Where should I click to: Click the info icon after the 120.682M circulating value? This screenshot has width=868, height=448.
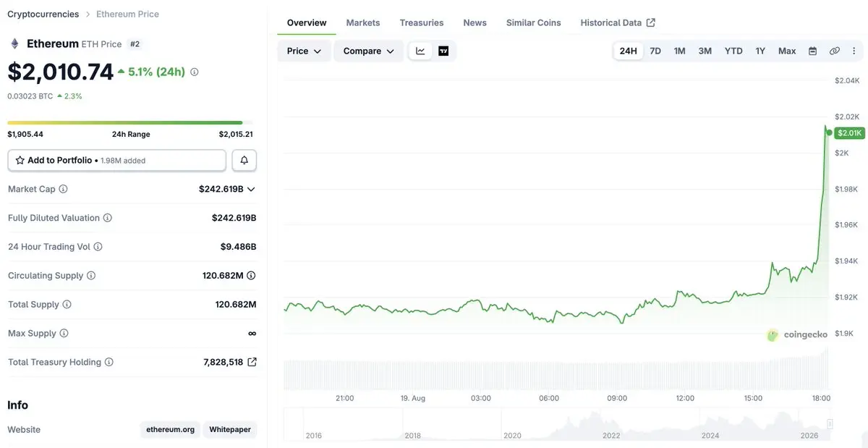pos(251,276)
